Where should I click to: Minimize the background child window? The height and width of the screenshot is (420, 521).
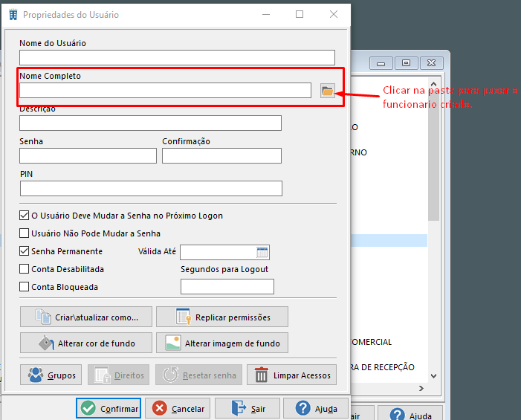point(381,63)
